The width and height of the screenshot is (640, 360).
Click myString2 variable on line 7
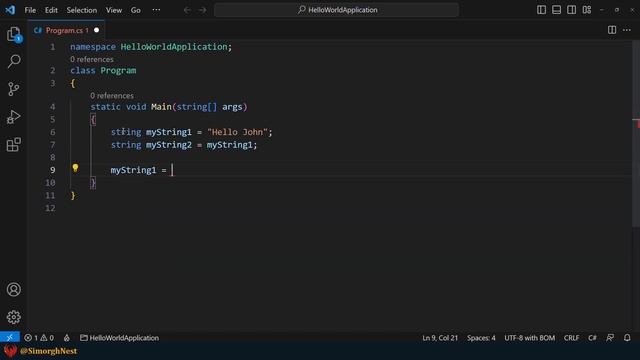point(169,145)
